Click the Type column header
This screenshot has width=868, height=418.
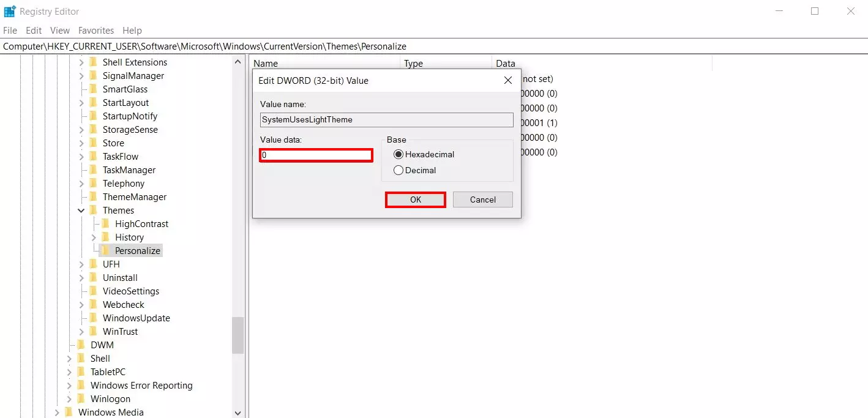coord(446,63)
